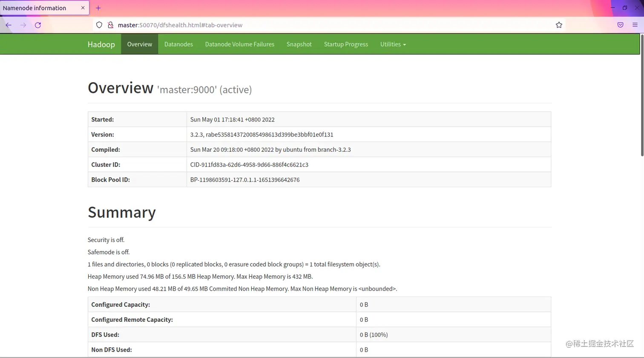The image size is (644, 358).
Task: Click the DFS Used 0 B (100%) value
Action: coord(374,335)
